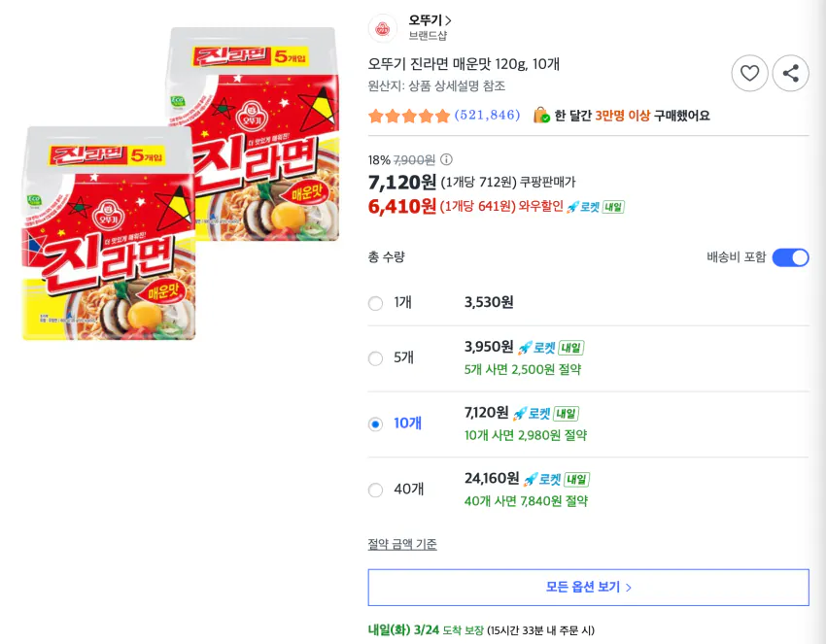
Task: Click the 로켓 badge next to 6,410원
Action: click(583, 206)
